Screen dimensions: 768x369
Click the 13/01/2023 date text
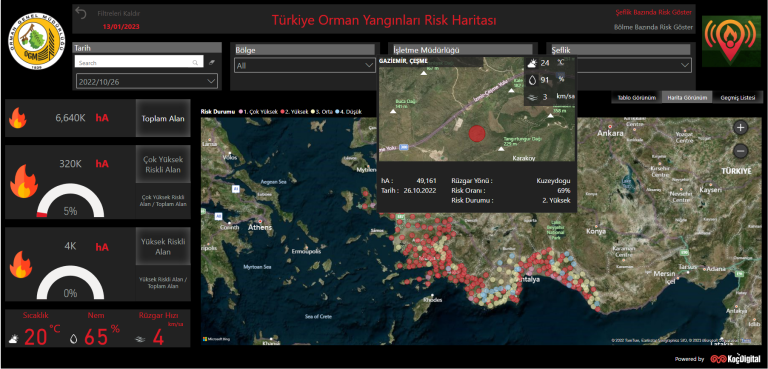click(121, 26)
